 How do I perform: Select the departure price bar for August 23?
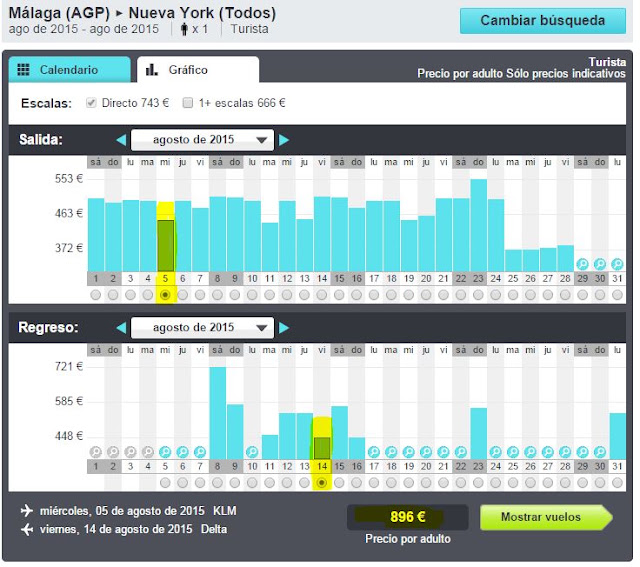pos(478,225)
